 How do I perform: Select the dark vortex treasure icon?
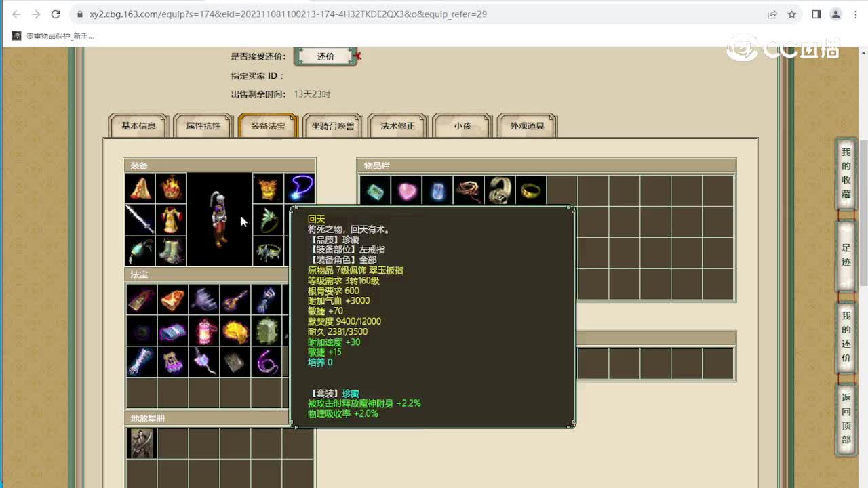coord(142,331)
